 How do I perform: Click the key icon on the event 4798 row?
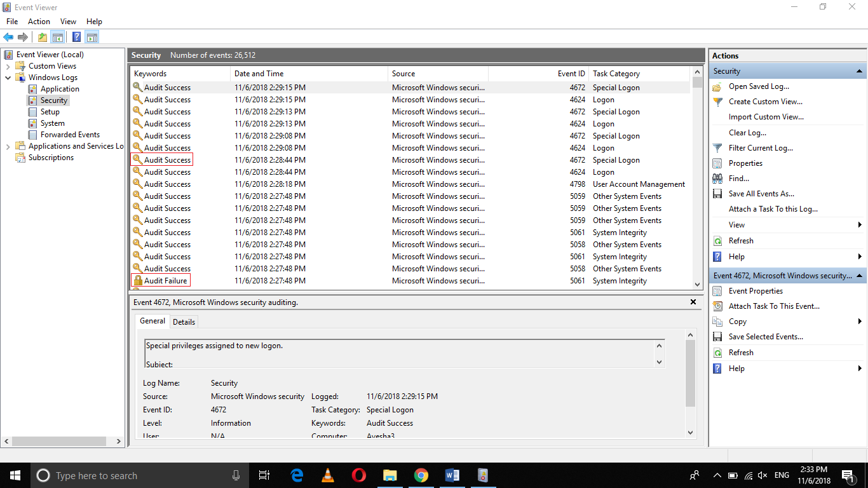[137, 184]
